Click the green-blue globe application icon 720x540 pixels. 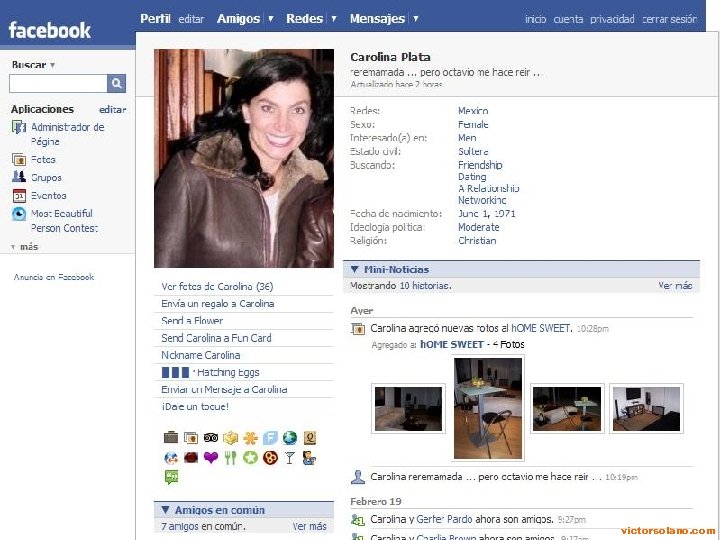[290, 438]
